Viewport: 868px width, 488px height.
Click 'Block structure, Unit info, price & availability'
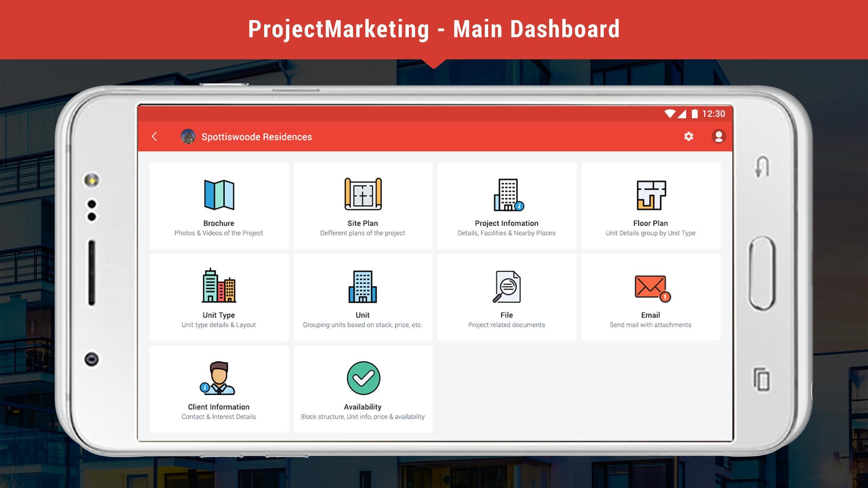[x=362, y=417]
